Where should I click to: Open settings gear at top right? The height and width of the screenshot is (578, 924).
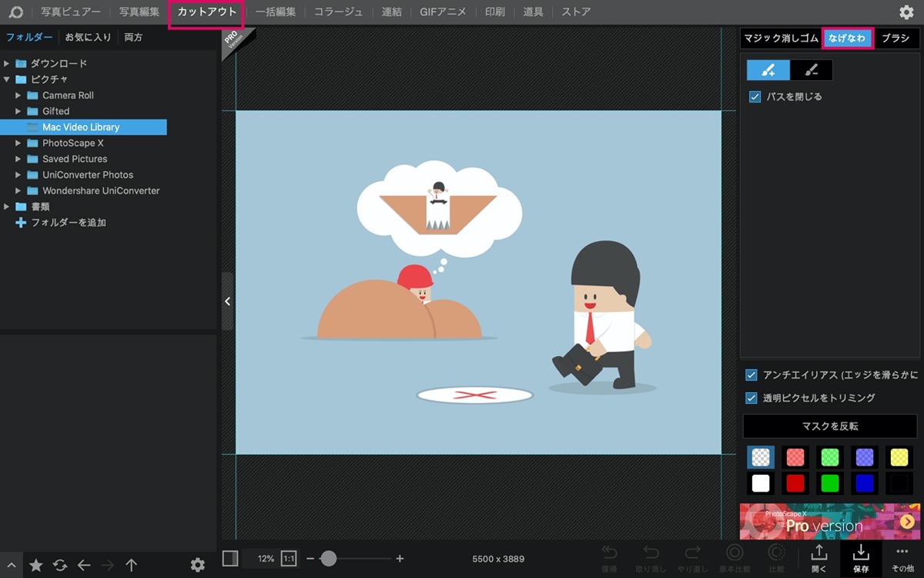point(906,12)
